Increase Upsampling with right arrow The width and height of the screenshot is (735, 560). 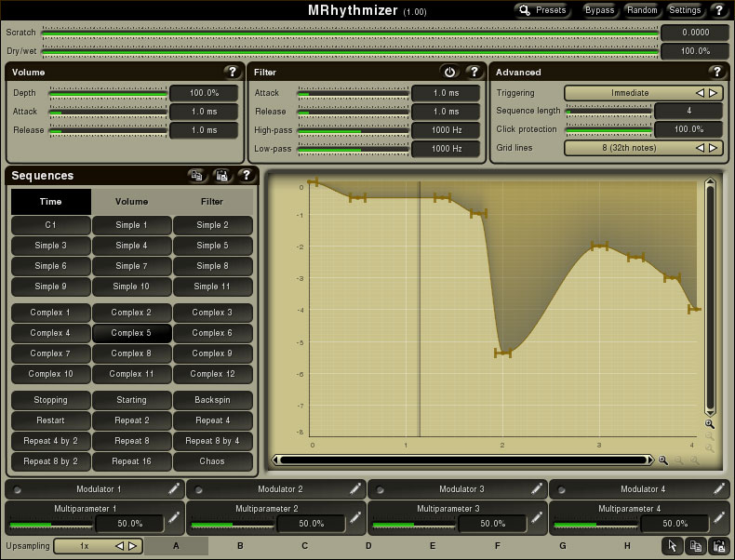pos(133,546)
